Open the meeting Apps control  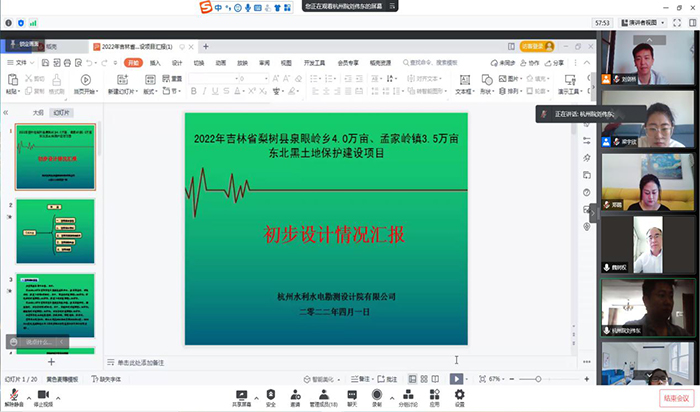click(434, 397)
